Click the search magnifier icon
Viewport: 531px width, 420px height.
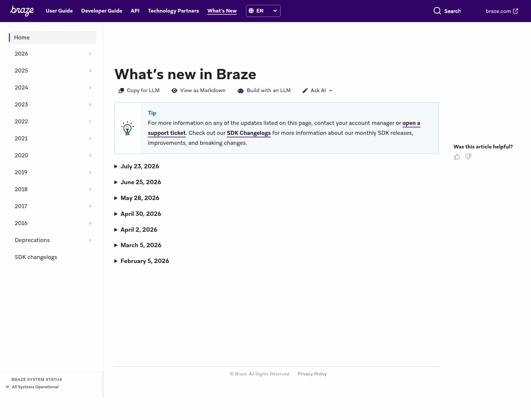437,11
